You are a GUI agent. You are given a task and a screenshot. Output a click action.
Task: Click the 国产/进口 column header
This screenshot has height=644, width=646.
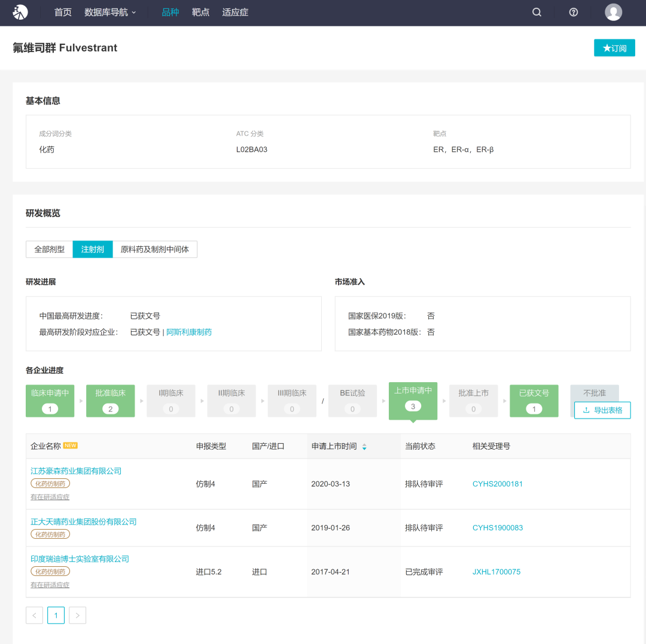pos(268,446)
